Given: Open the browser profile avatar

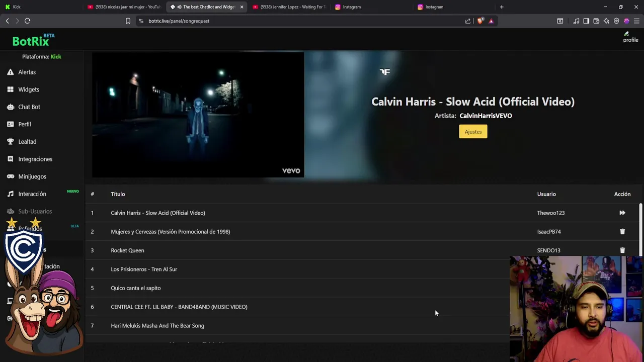Looking at the screenshot, I should [626, 21].
